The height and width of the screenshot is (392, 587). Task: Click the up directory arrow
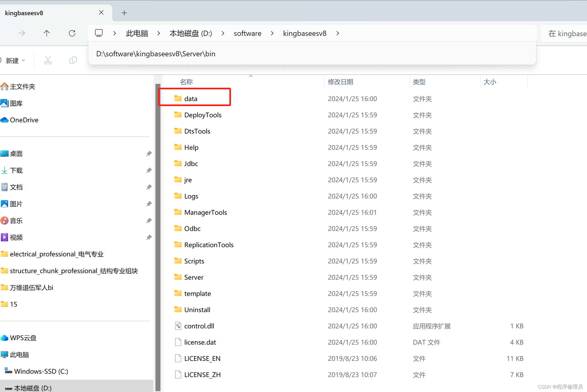(x=47, y=33)
